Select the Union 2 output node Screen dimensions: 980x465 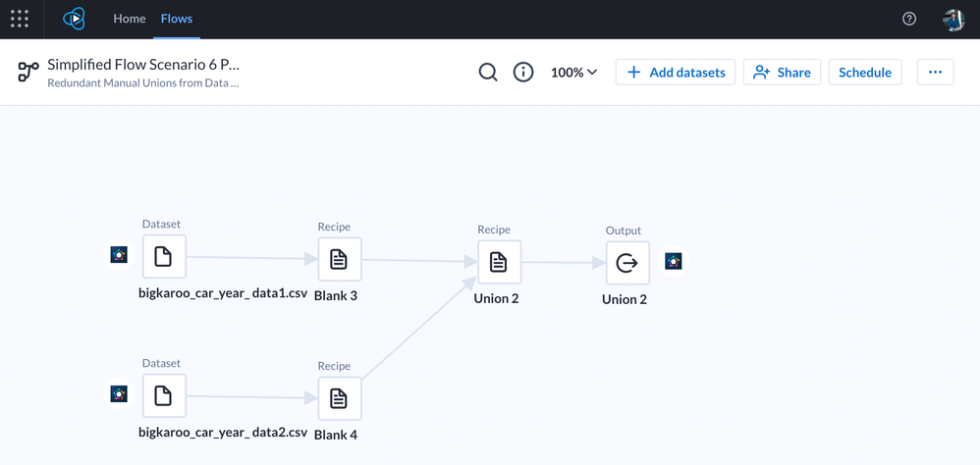point(626,263)
